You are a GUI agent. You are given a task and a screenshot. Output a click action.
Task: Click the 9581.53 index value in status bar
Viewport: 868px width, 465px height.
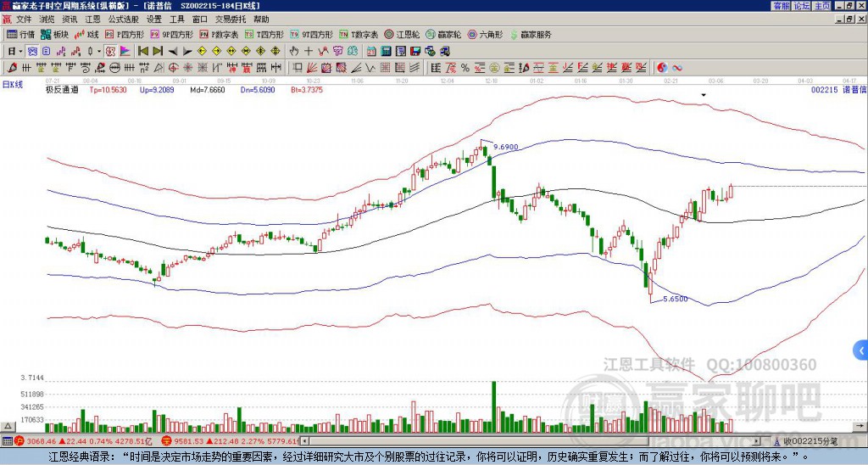tap(188, 442)
